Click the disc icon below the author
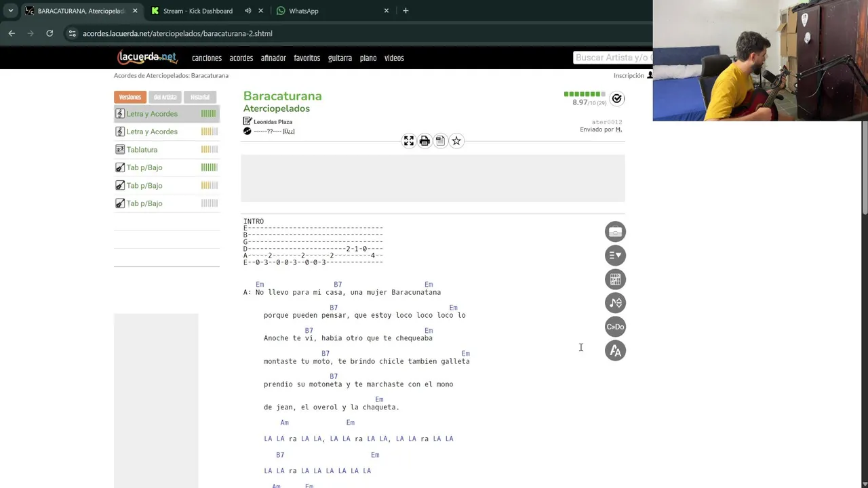868x488 pixels. click(248, 131)
